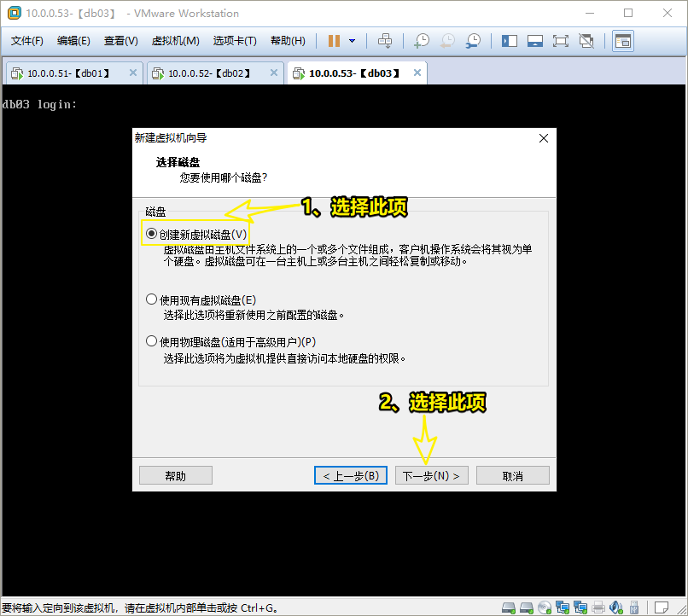Choose the 使用物理磁盘 radio option
688x616 pixels.
152,341
